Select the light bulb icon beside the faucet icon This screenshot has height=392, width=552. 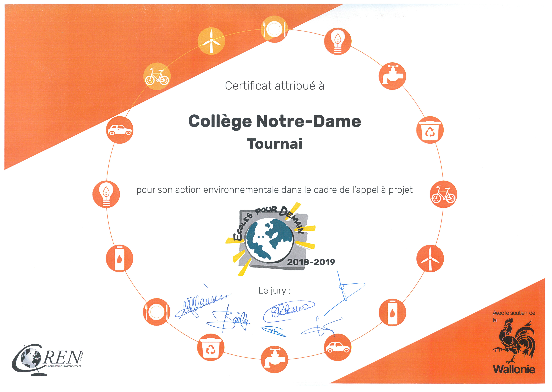[338, 41]
